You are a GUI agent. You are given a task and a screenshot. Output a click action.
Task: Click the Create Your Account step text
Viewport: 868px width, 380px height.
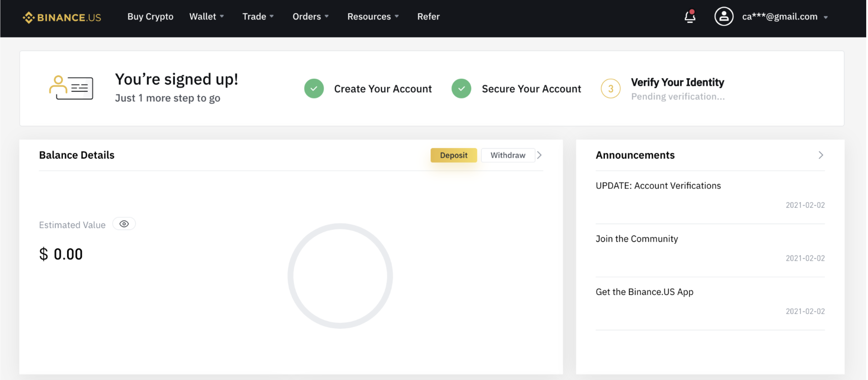(x=383, y=88)
